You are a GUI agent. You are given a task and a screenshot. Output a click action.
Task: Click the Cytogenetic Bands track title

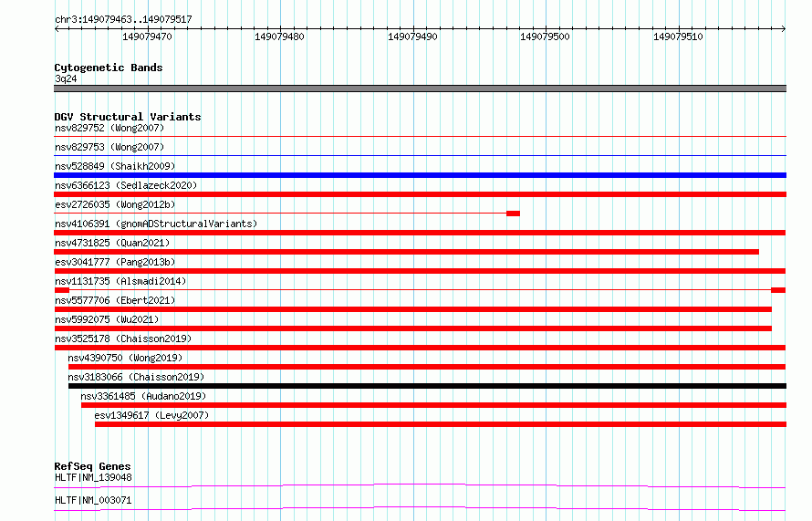[x=109, y=68]
